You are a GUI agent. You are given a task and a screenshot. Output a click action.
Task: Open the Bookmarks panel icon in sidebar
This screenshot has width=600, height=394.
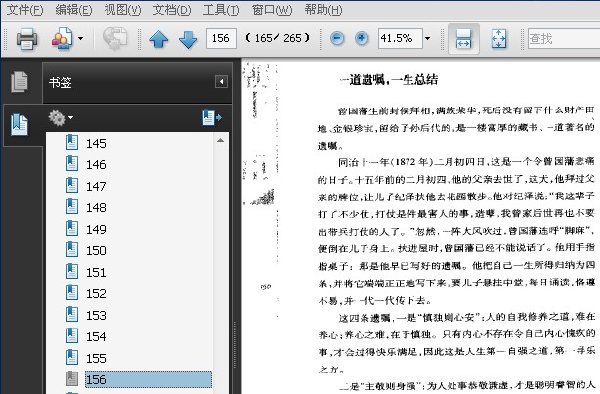click(x=20, y=124)
